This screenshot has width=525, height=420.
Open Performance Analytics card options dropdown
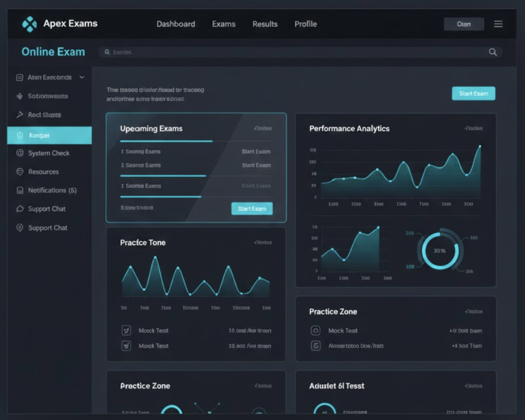pyautogui.click(x=473, y=129)
